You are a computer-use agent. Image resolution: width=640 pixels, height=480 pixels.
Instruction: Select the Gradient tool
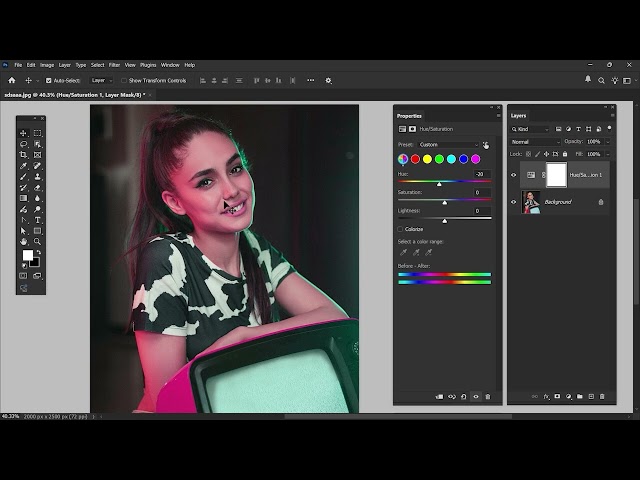(x=23, y=198)
